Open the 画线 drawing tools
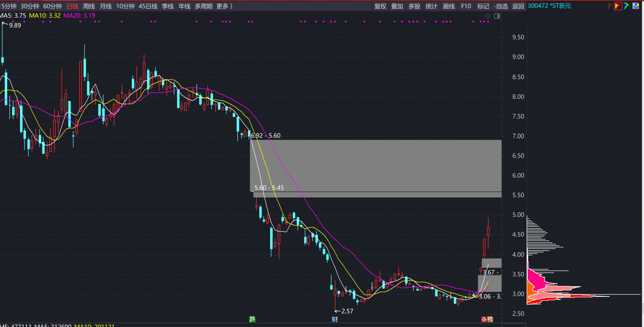This screenshot has width=644, height=327. 449,6
